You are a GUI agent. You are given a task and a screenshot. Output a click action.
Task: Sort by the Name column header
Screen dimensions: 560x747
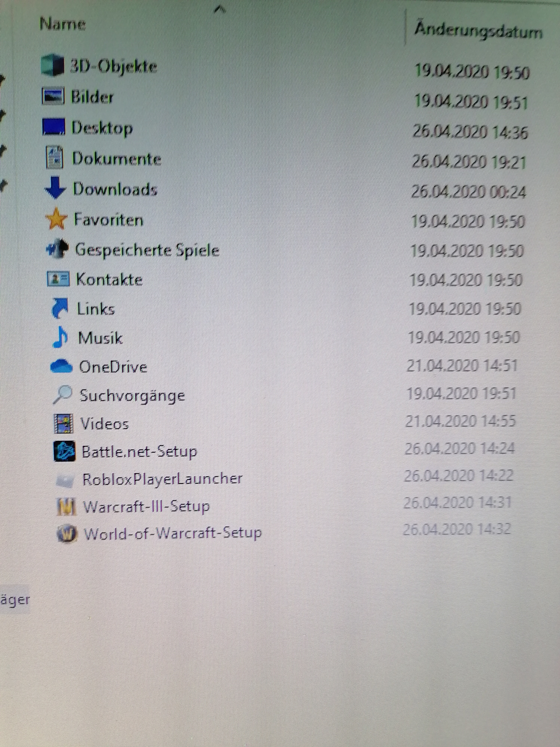(x=63, y=24)
